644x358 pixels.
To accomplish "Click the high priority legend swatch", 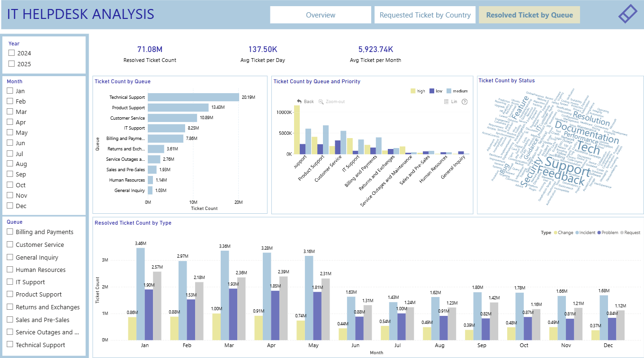I will (x=412, y=91).
